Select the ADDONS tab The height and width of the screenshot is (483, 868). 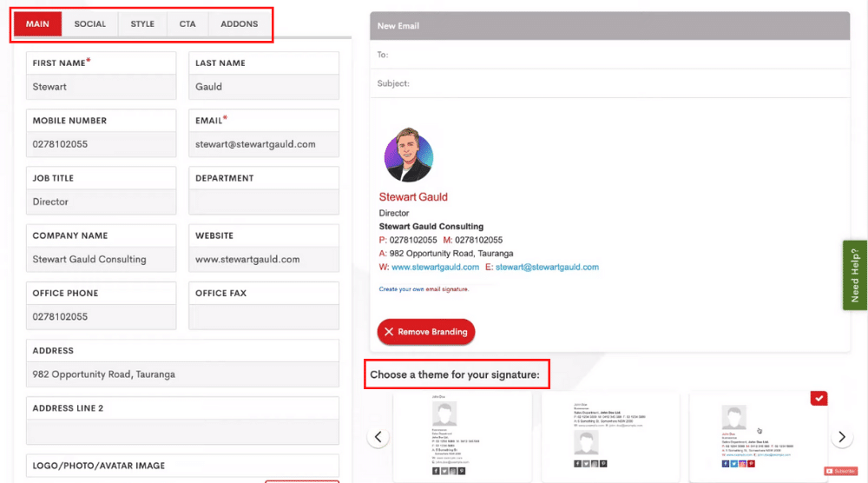pyautogui.click(x=240, y=23)
